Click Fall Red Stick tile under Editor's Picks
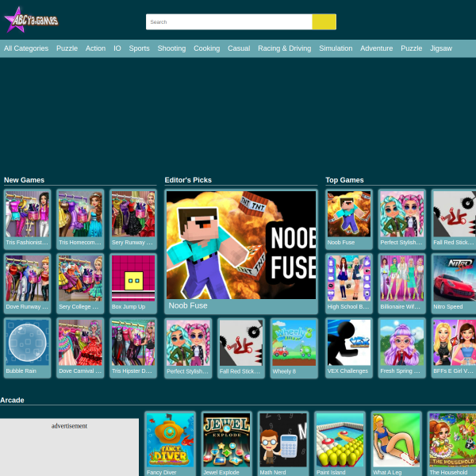 click(x=241, y=348)
